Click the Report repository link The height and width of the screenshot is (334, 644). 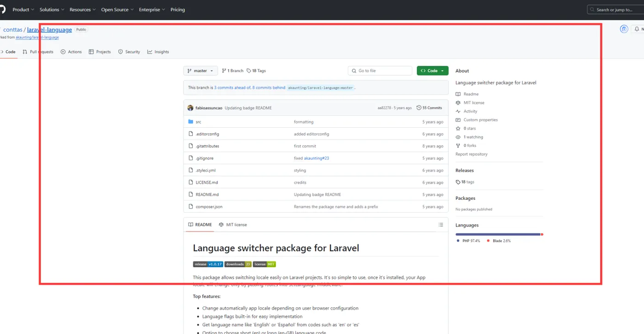[471, 154]
